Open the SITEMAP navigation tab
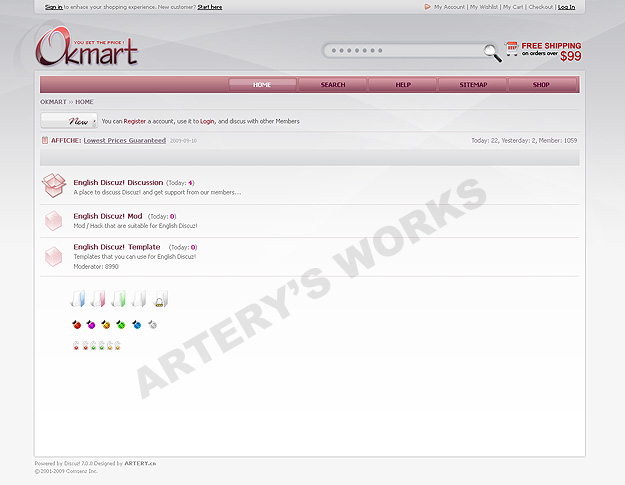Image resolution: width=625 pixels, height=485 pixels. (x=473, y=85)
